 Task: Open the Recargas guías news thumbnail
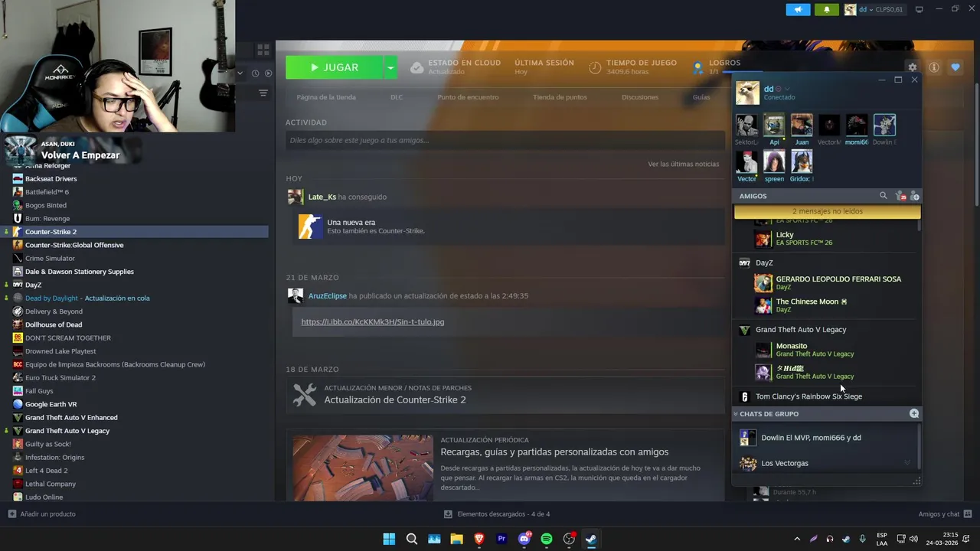pyautogui.click(x=363, y=468)
